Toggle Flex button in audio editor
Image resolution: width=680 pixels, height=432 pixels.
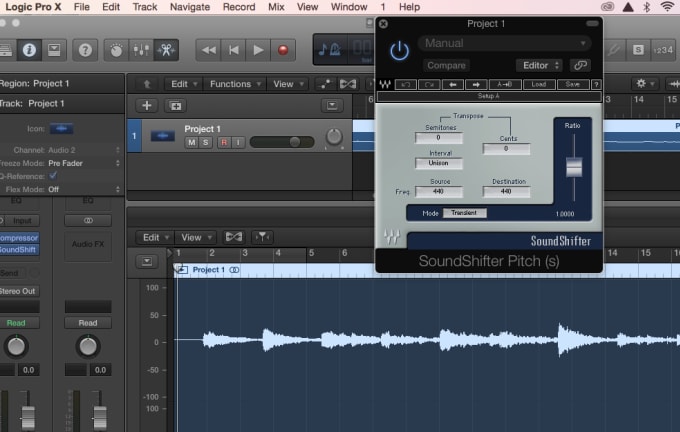(233, 237)
